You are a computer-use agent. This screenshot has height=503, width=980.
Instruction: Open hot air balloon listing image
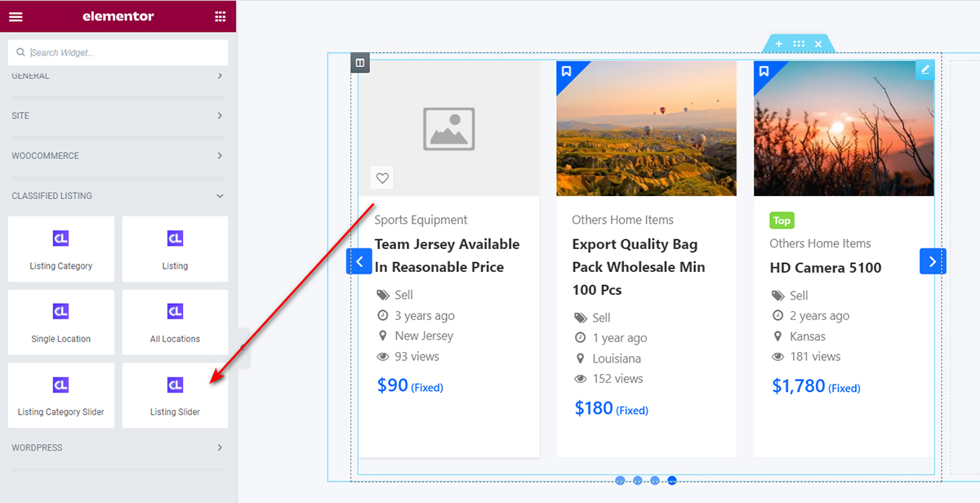coord(647,128)
